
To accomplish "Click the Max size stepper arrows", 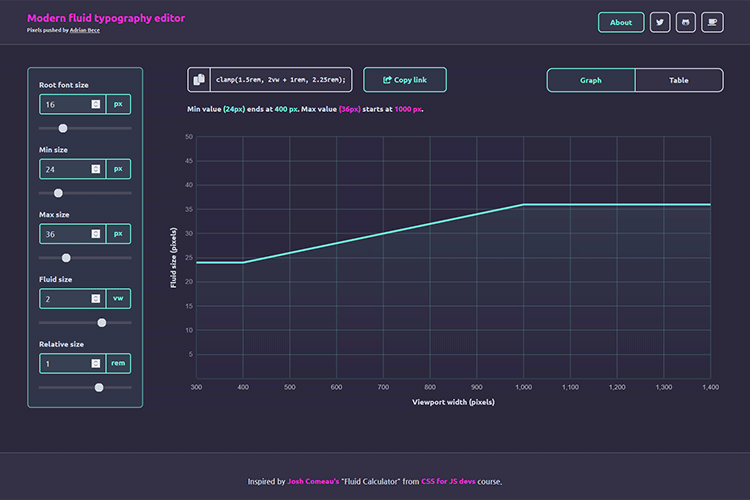I will click(96, 233).
